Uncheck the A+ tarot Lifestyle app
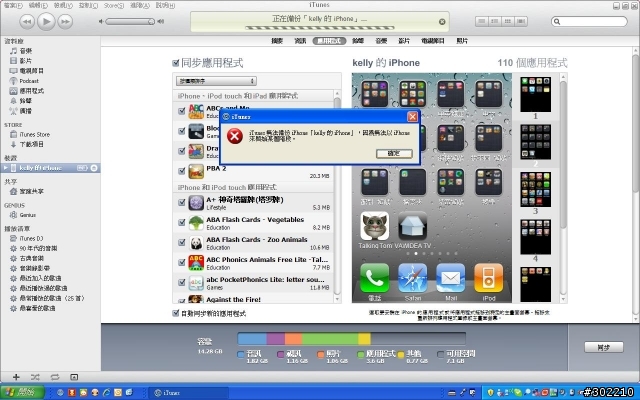640x400 pixels. point(182,202)
